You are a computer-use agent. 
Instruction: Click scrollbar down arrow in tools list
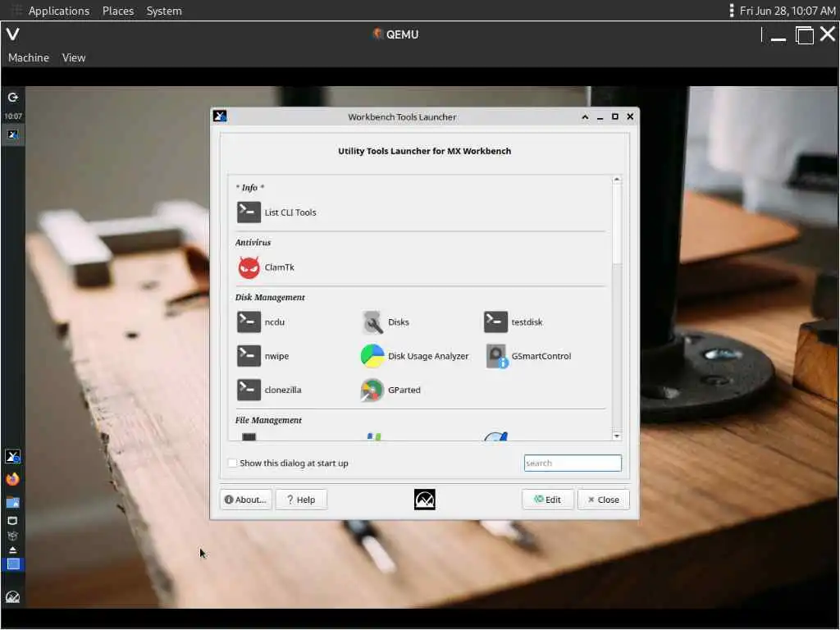pos(617,436)
